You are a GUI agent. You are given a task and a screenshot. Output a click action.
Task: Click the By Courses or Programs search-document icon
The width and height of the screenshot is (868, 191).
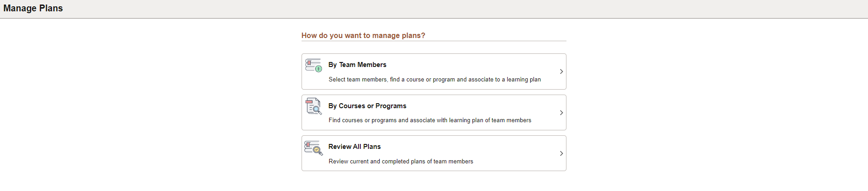(313, 106)
